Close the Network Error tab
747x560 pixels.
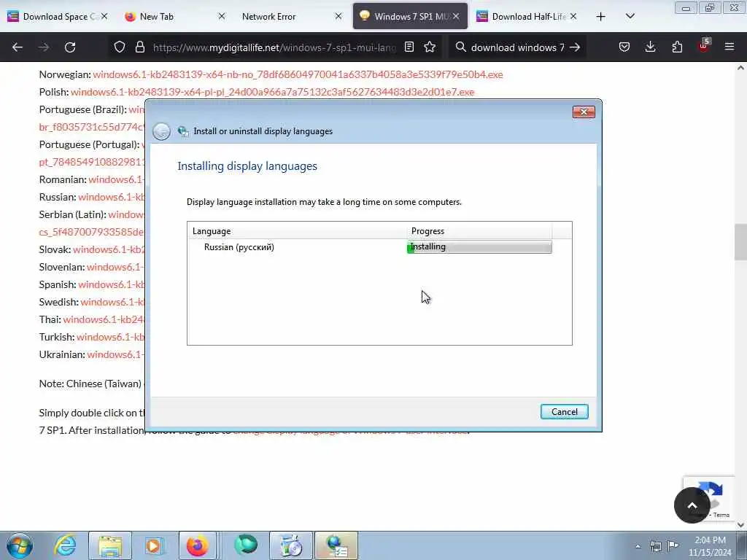tap(338, 17)
